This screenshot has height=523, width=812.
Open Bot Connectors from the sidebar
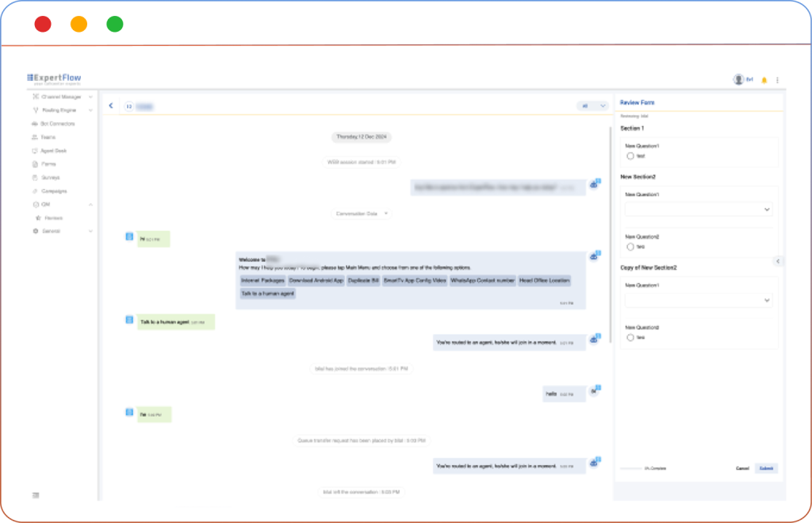[x=56, y=124]
